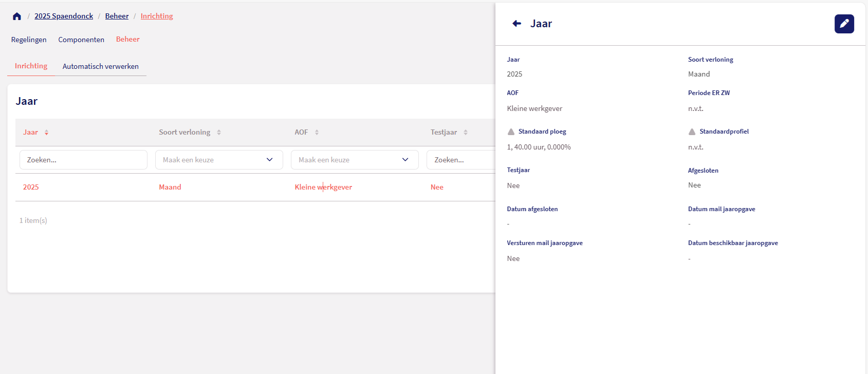The width and height of the screenshot is (868, 374).
Task: Sort by Soort verloning column arrows
Action: coord(219,133)
